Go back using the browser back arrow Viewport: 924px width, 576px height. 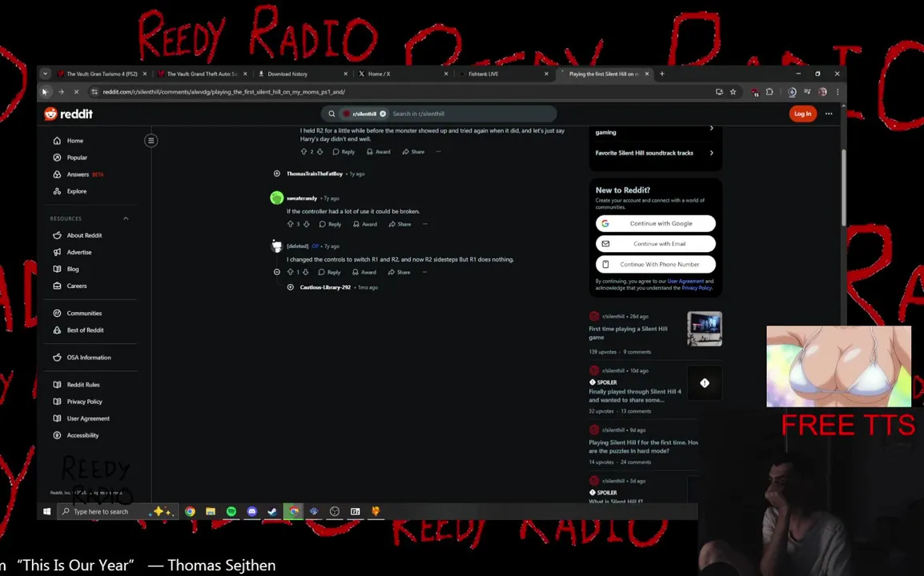(x=45, y=92)
